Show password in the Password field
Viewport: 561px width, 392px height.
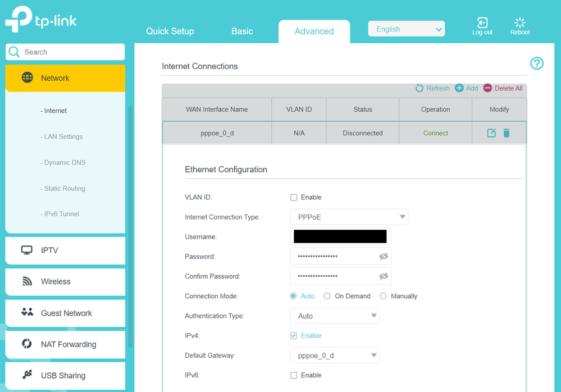(x=384, y=257)
